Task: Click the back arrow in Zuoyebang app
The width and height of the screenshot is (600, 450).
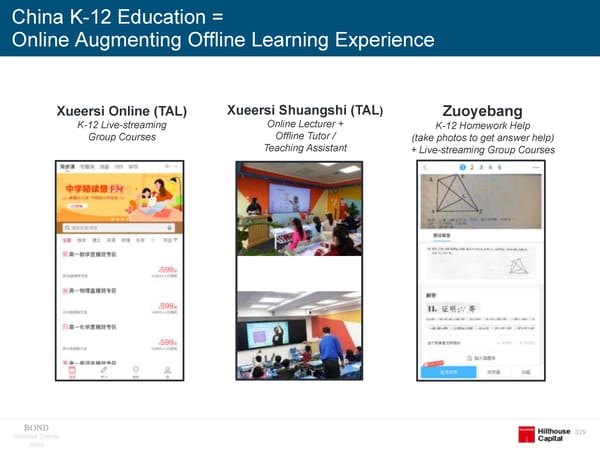Action: click(x=424, y=167)
